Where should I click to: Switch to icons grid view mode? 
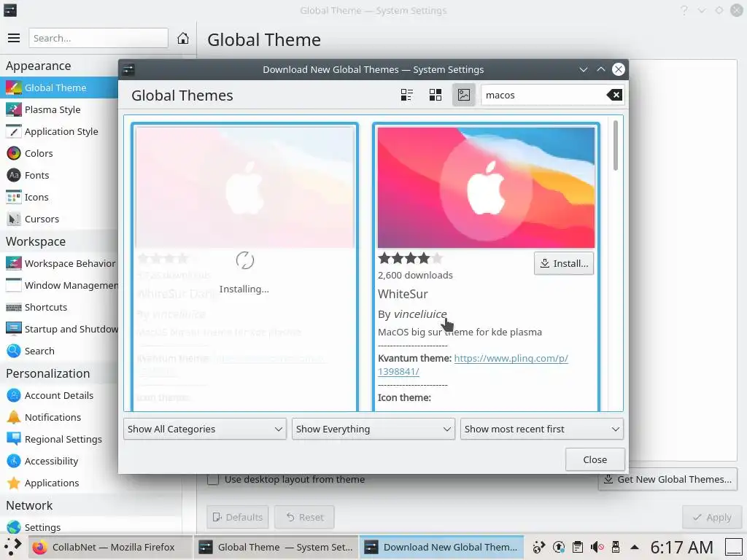[436, 95]
